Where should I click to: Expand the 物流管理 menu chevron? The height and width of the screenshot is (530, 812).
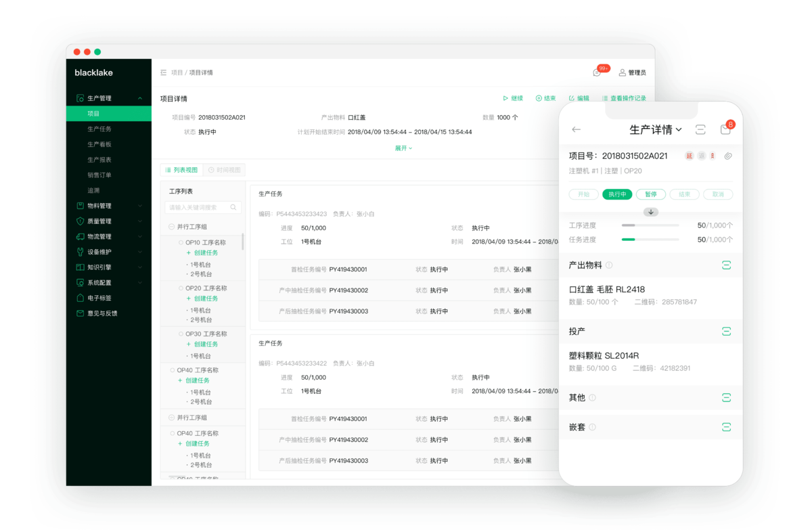pyautogui.click(x=140, y=237)
